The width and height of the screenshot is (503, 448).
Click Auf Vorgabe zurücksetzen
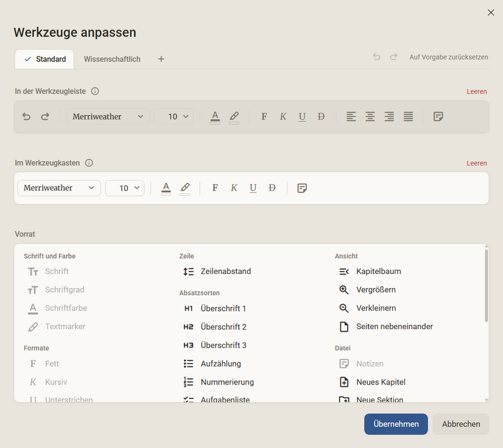(449, 57)
